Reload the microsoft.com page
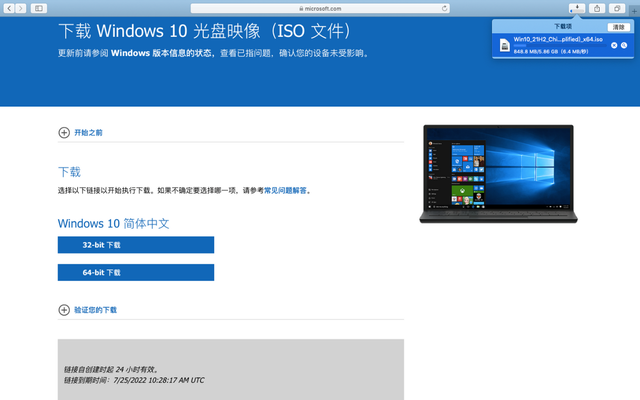 click(444, 8)
